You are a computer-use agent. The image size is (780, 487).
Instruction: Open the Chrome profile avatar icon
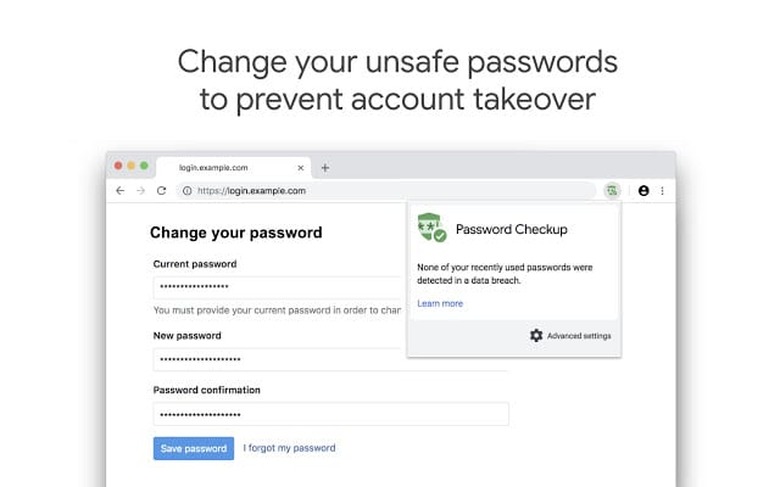[643, 190]
